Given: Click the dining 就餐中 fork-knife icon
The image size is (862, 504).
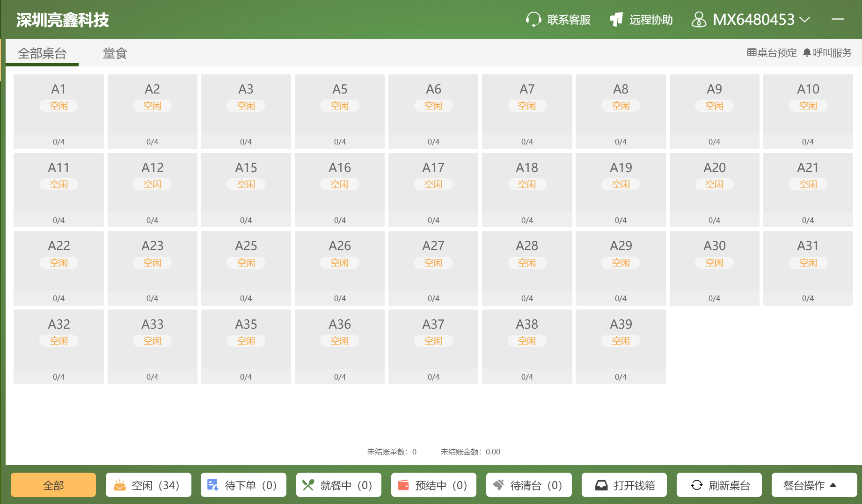Looking at the screenshot, I should pos(308,485).
